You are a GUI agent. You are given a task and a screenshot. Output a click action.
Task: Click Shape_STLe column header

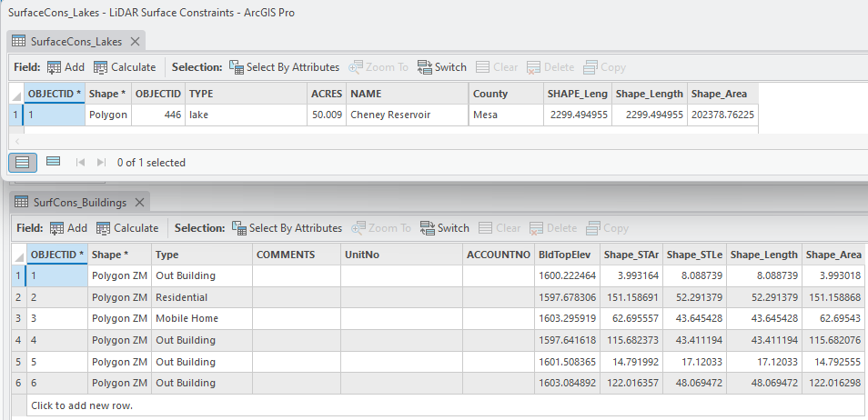(695, 255)
